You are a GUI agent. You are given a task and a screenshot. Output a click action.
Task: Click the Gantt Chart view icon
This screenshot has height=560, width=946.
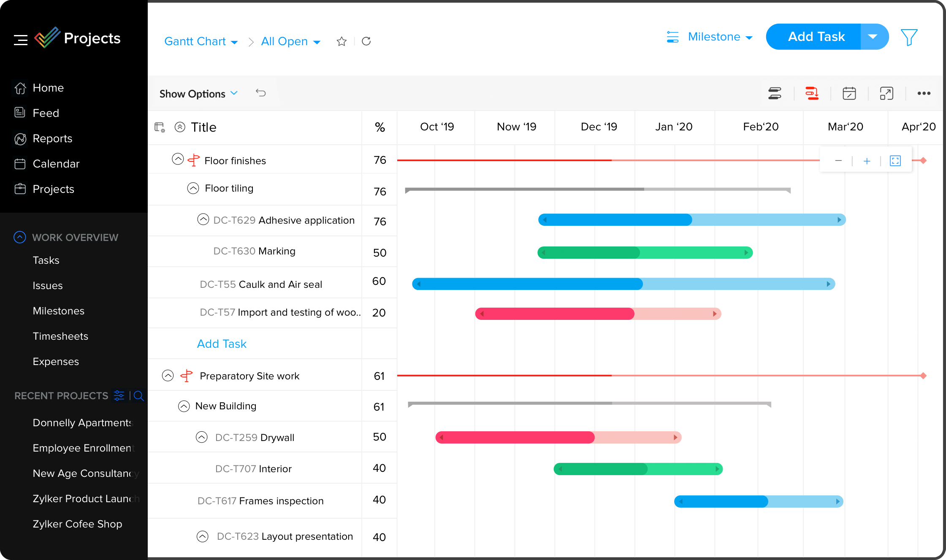pyautogui.click(x=775, y=93)
